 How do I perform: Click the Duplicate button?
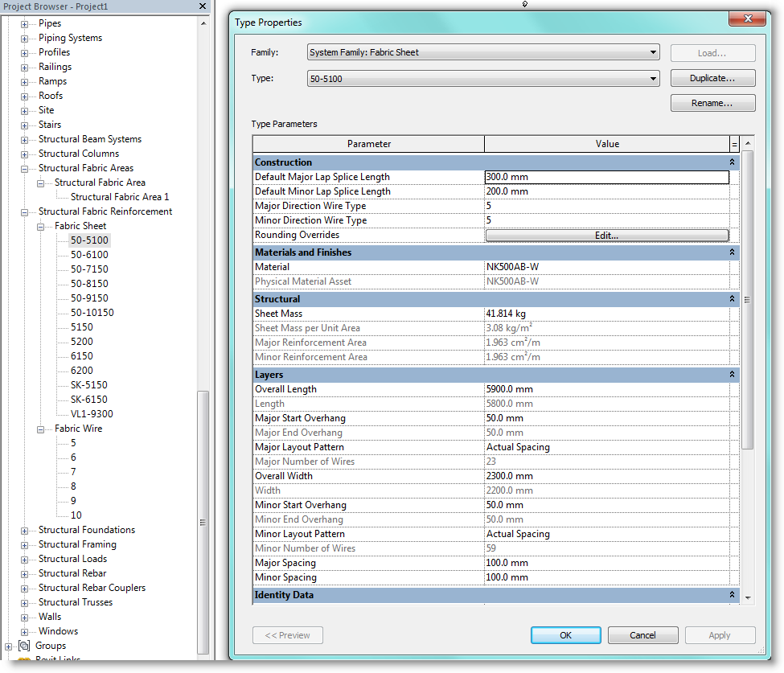coord(712,78)
